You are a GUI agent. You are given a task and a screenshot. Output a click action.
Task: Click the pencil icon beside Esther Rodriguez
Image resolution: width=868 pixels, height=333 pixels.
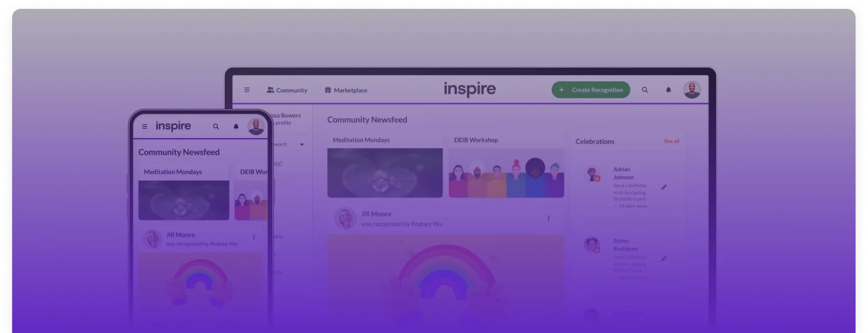coord(664,259)
